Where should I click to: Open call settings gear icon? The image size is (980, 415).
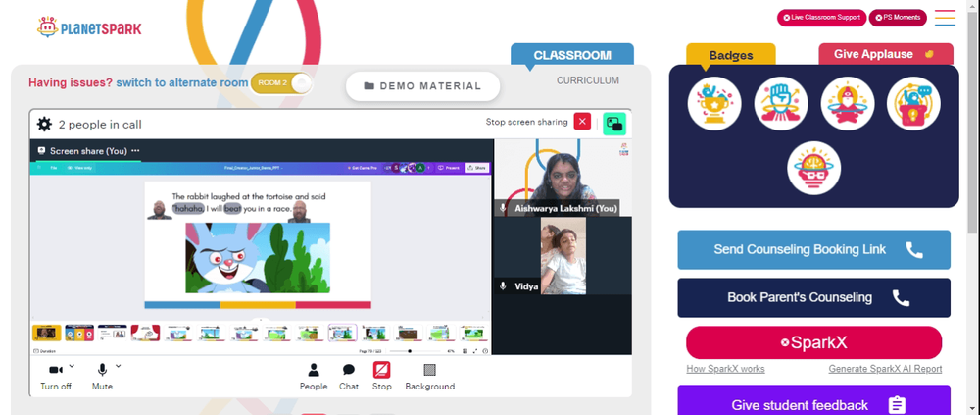pos(44,124)
